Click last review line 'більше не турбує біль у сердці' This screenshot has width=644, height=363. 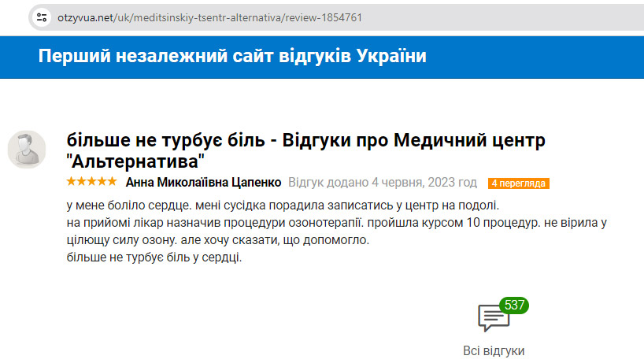coord(154,257)
